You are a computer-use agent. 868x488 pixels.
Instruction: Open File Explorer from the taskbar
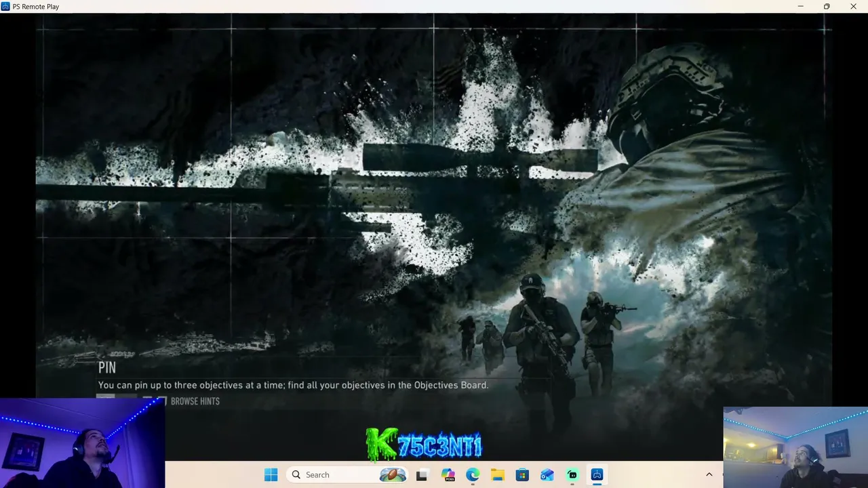pyautogui.click(x=497, y=474)
